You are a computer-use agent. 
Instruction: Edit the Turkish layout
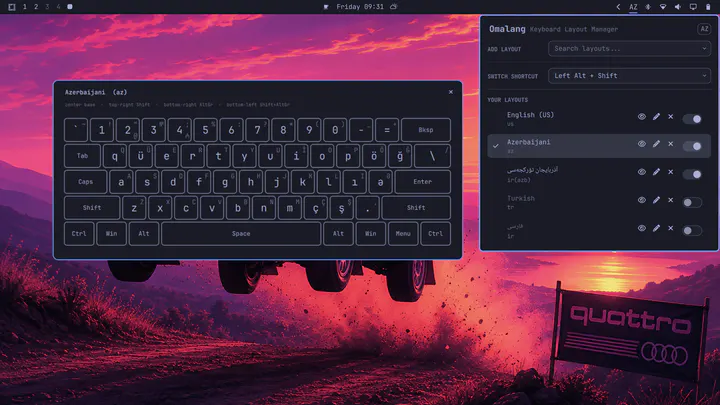tap(656, 200)
